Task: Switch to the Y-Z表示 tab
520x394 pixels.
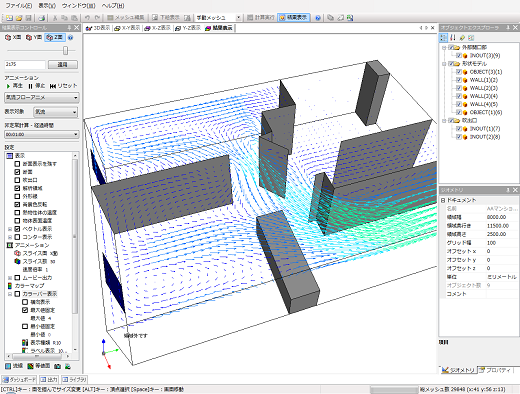Action: [x=188, y=28]
